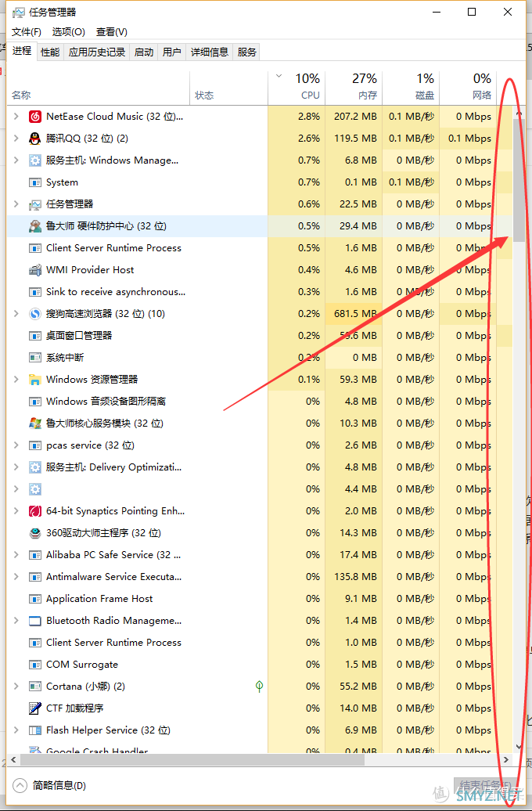The height and width of the screenshot is (811, 532).
Task: Expand the Windows 资源管理器 group
Action: point(16,379)
